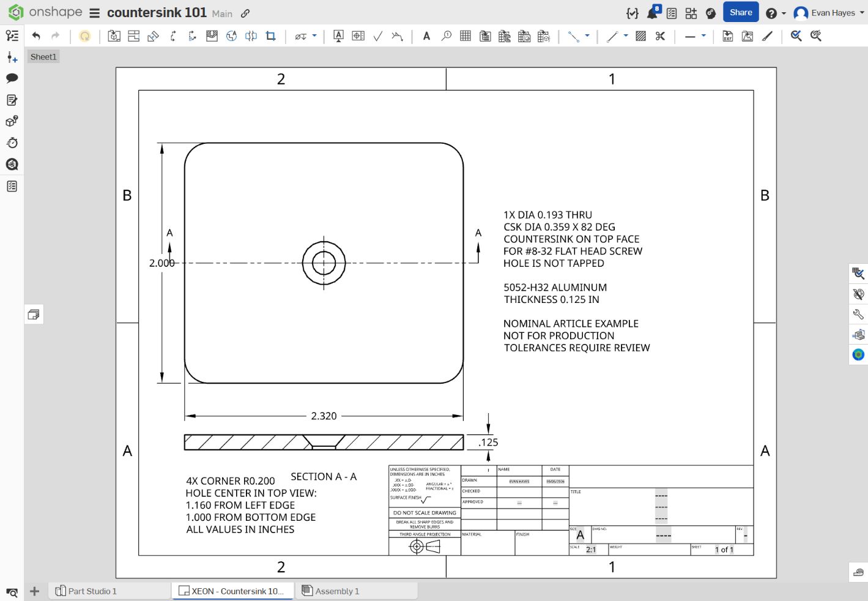Select the Aligned section view tool
The image size is (868, 601).
click(192, 36)
